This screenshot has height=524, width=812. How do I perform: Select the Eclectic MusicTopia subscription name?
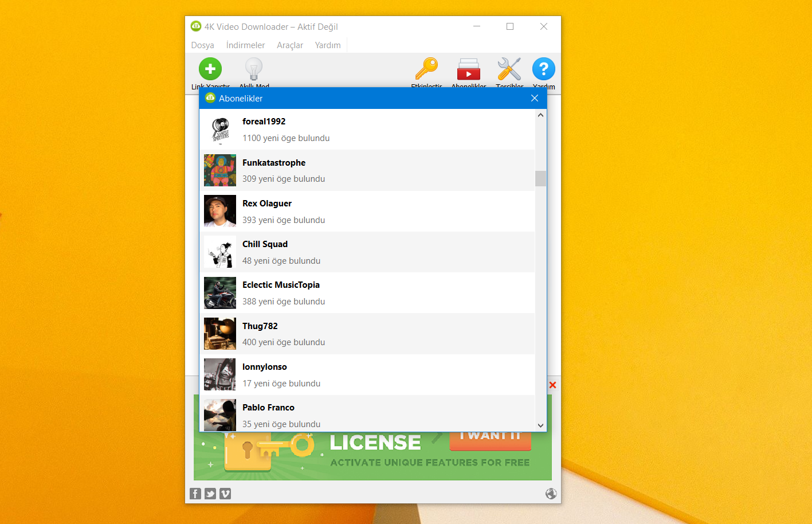pyautogui.click(x=281, y=285)
